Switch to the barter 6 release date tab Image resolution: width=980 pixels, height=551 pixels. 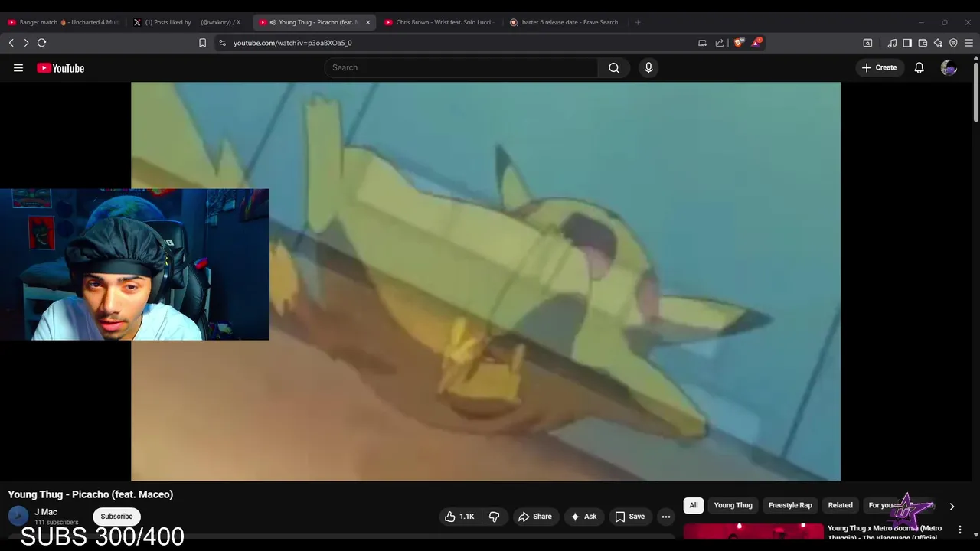(565, 22)
